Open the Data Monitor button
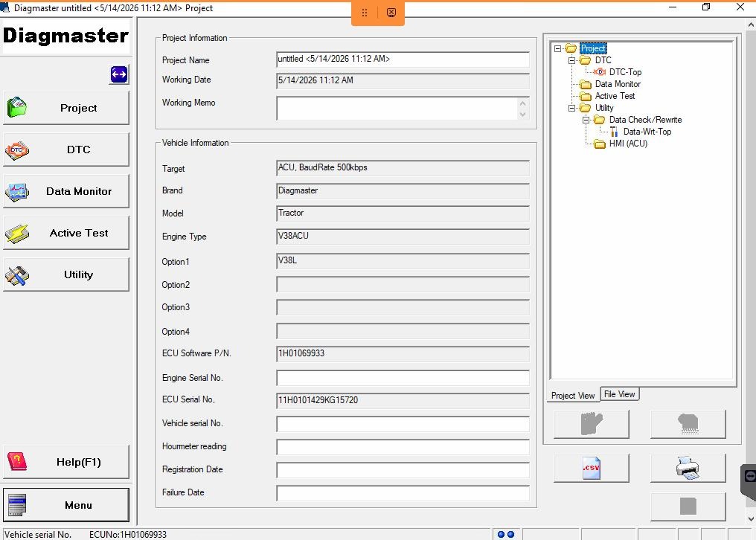This screenshot has width=756, height=540. click(66, 191)
